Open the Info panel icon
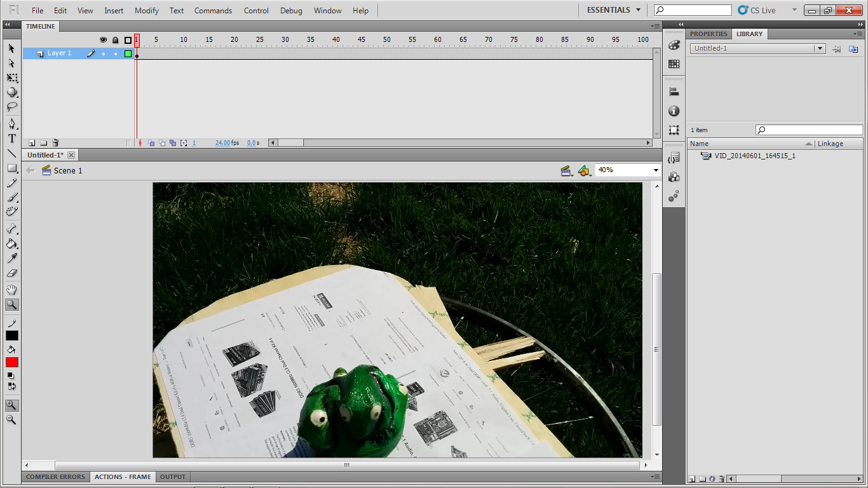Viewport: 868px width, 488px height. pyautogui.click(x=674, y=111)
